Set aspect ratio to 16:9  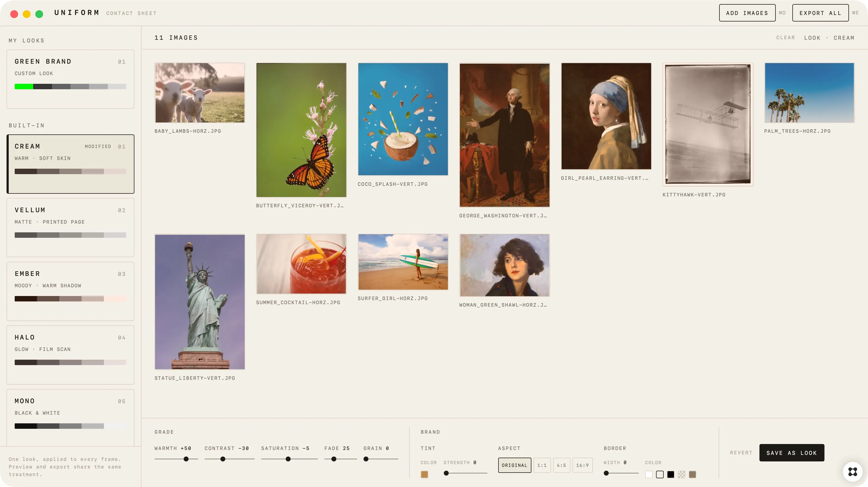[x=582, y=465]
